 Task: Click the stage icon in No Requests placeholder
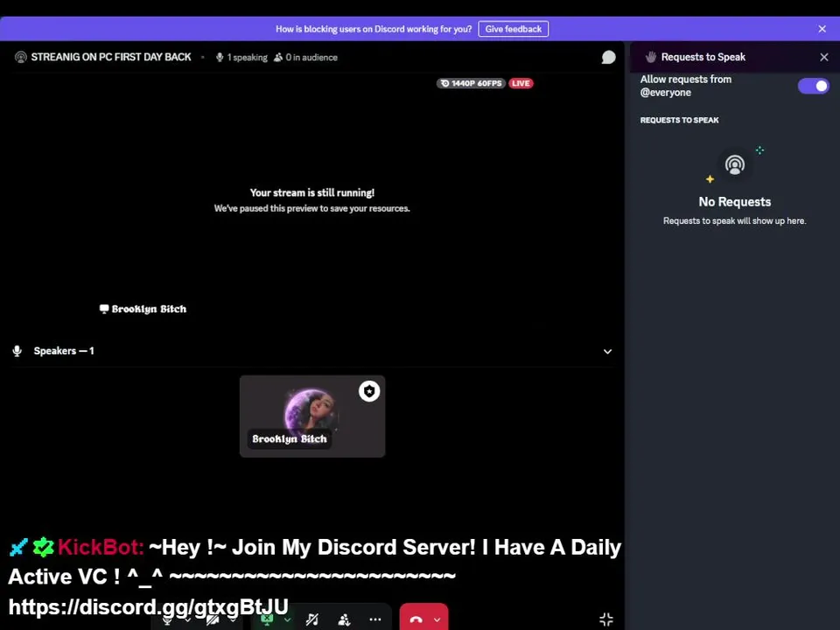pyautogui.click(x=734, y=164)
